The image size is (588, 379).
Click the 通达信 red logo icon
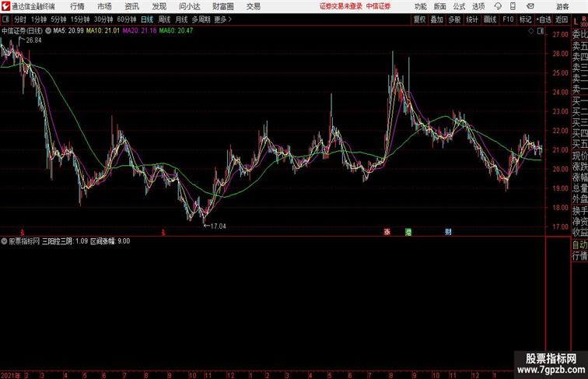pyautogui.click(x=5, y=6)
